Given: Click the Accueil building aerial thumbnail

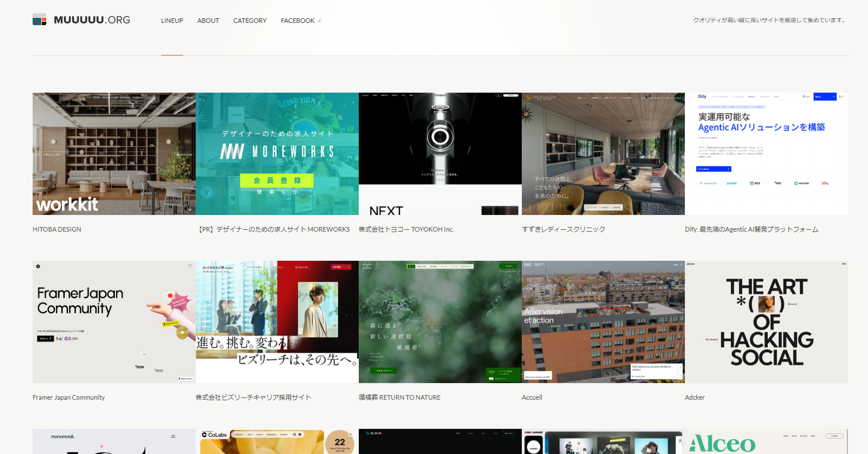Looking at the screenshot, I should [x=603, y=322].
